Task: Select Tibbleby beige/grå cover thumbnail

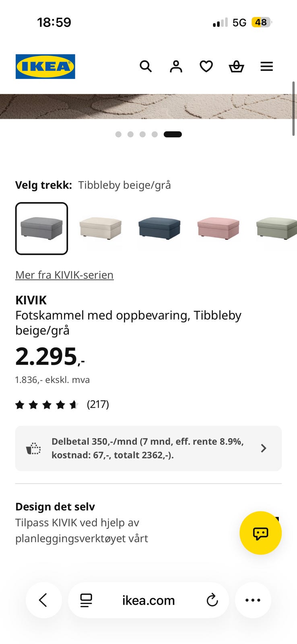Action: pos(41,228)
